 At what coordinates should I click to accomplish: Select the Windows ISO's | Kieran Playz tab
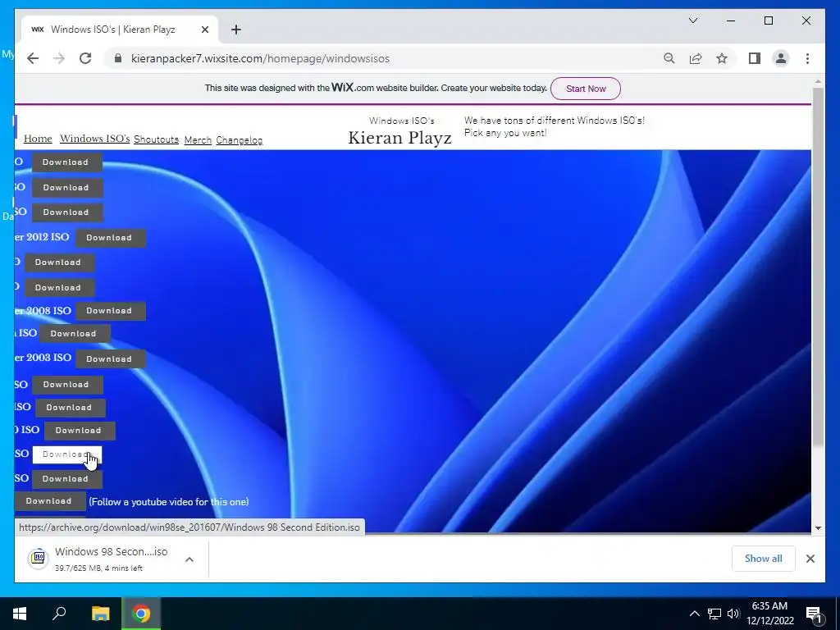(x=120, y=30)
